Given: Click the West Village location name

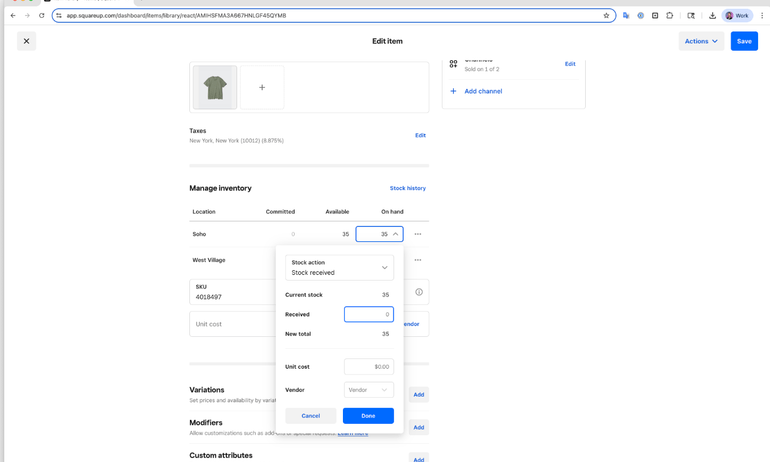Looking at the screenshot, I should coord(209,260).
